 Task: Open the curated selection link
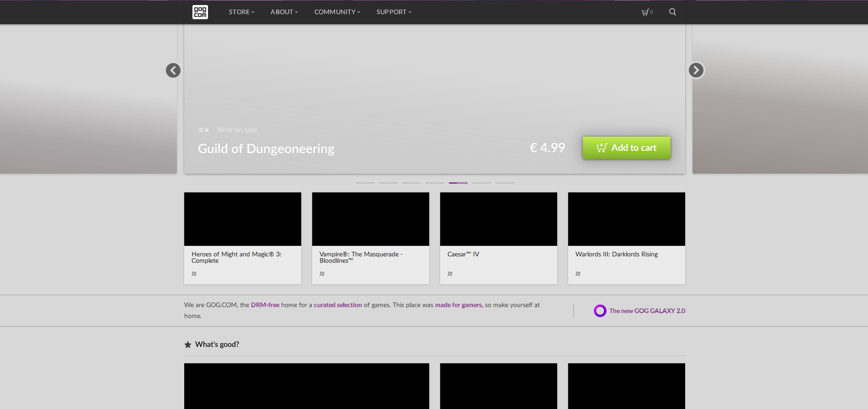[x=338, y=305]
